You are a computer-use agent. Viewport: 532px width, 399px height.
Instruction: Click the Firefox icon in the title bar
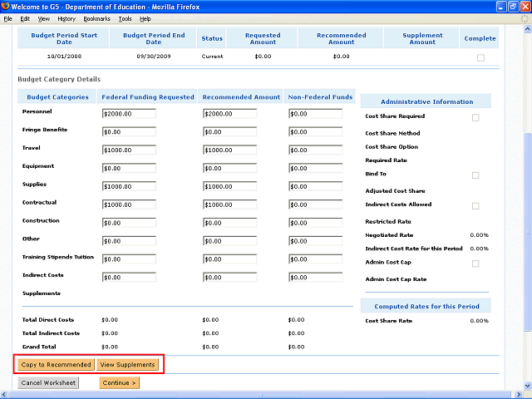pos(6,6)
